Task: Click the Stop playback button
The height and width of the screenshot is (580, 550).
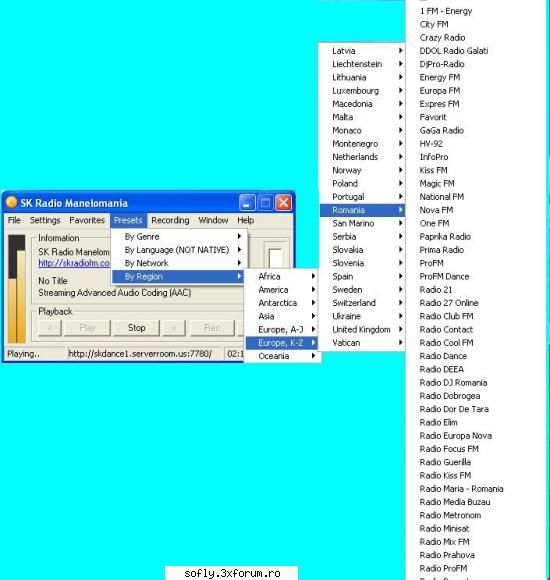Action: tap(136, 328)
